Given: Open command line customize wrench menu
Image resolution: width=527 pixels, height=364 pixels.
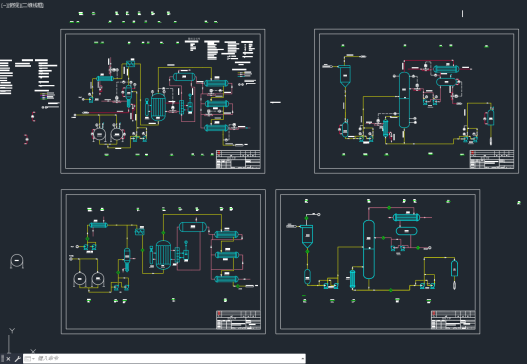Looking at the screenshot, I should [x=17, y=359].
